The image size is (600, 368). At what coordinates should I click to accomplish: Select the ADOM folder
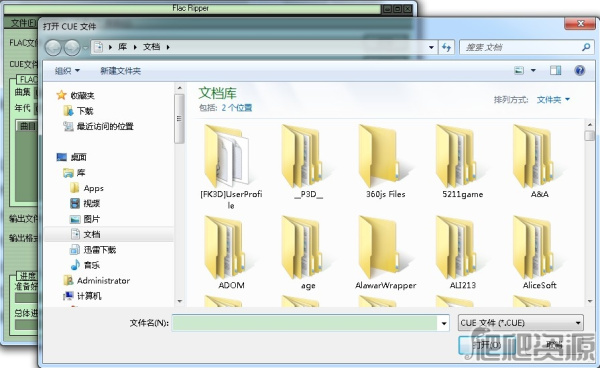[231, 252]
